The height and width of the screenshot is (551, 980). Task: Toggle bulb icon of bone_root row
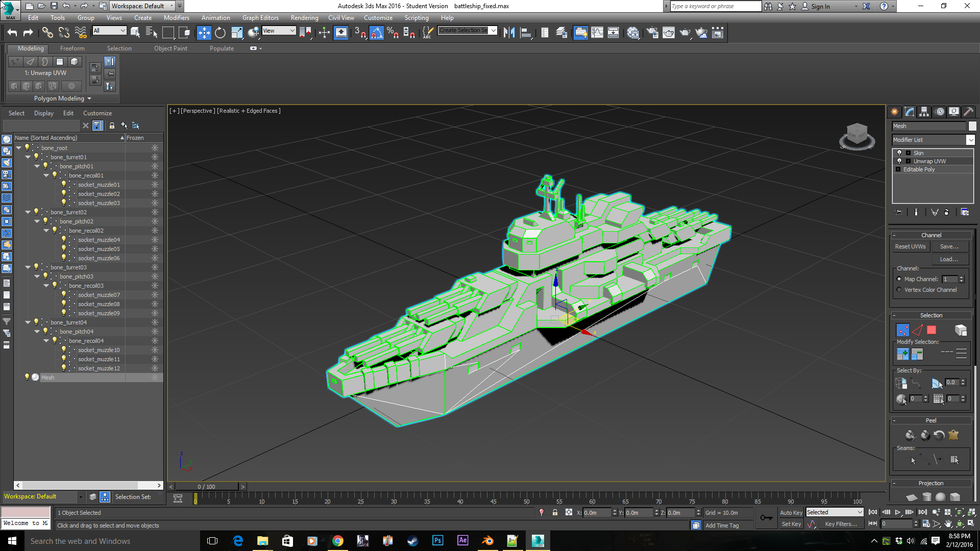[x=27, y=147]
